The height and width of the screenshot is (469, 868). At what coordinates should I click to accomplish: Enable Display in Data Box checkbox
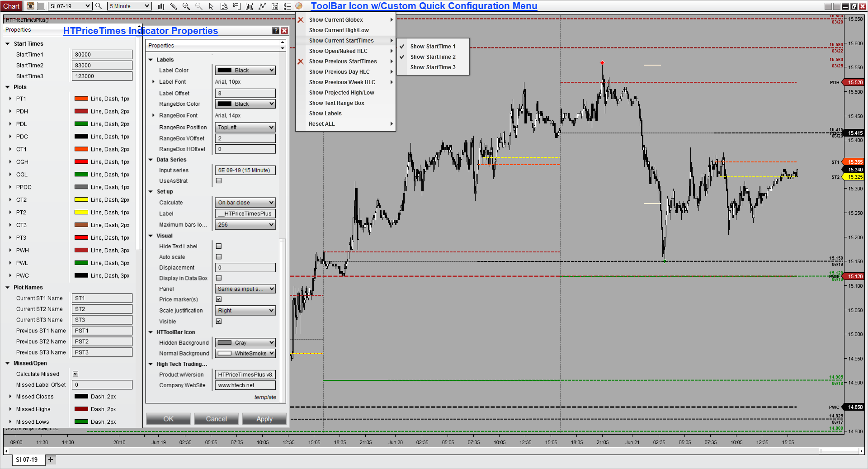(219, 278)
